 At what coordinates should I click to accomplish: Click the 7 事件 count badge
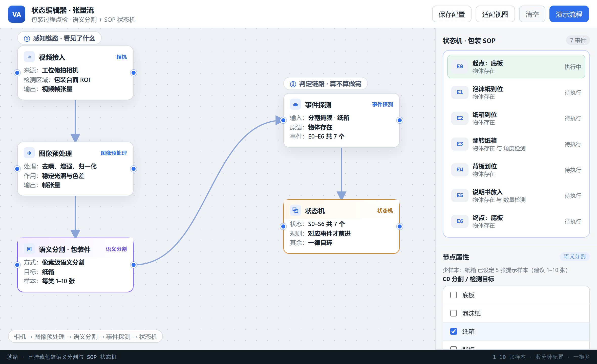click(578, 40)
